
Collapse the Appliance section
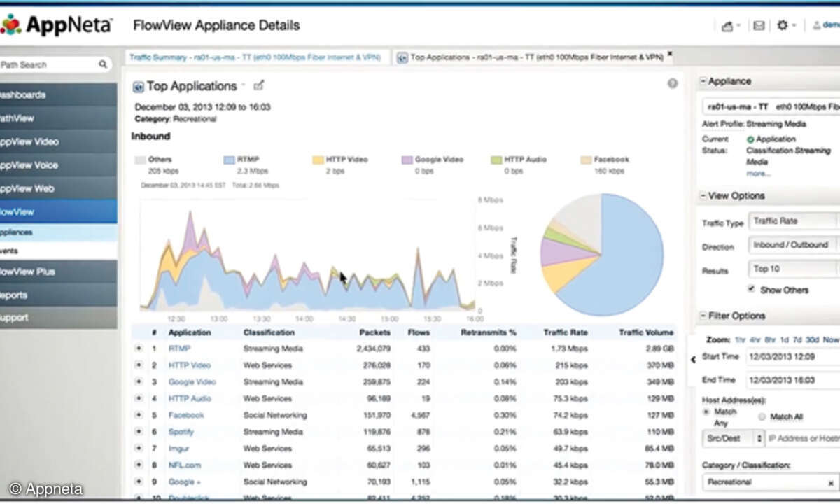pyautogui.click(x=703, y=81)
